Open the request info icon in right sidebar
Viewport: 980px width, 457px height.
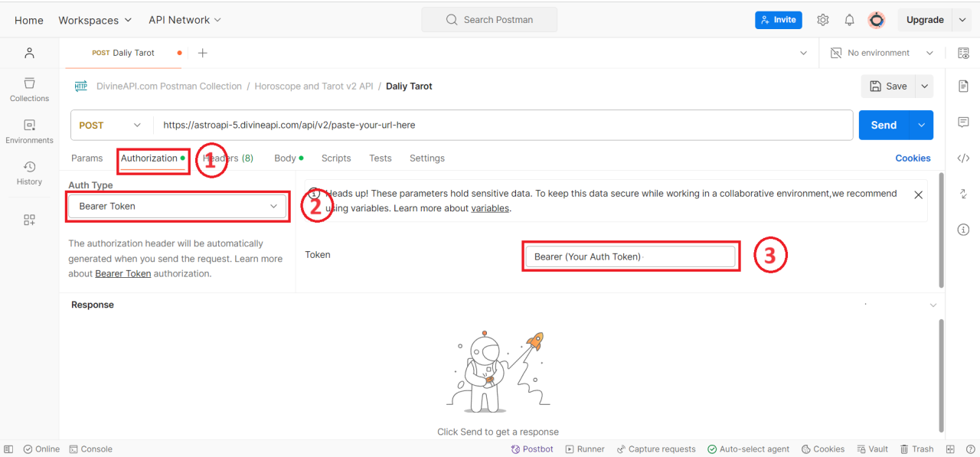click(x=963, y=230)
